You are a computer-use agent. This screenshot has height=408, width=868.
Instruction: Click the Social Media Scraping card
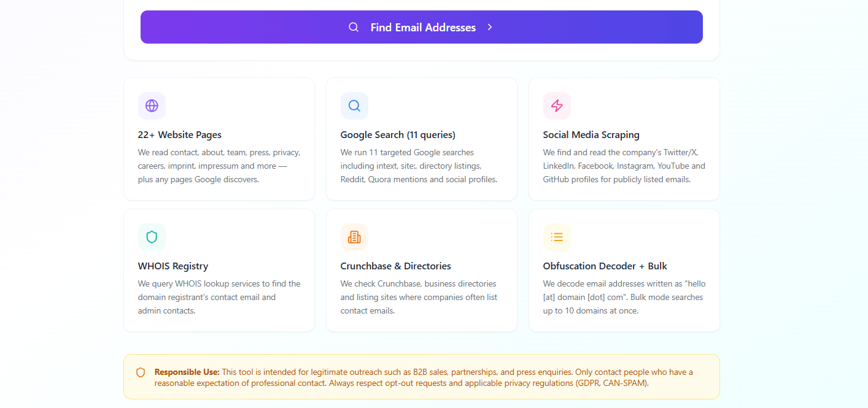click(624, 139)
